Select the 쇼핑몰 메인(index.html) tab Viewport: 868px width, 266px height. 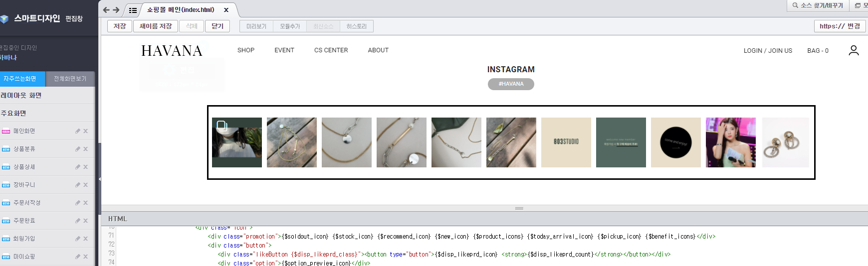(181, 10)
